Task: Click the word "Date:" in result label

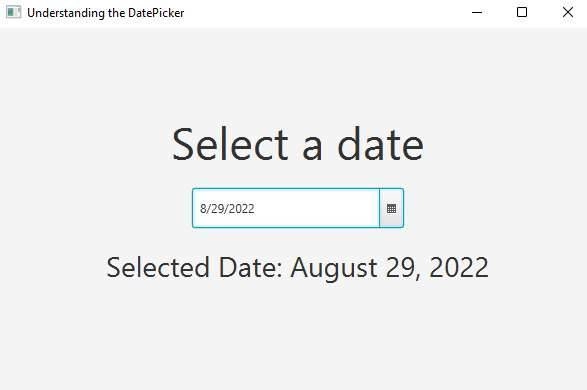Action: click(250, 268)
